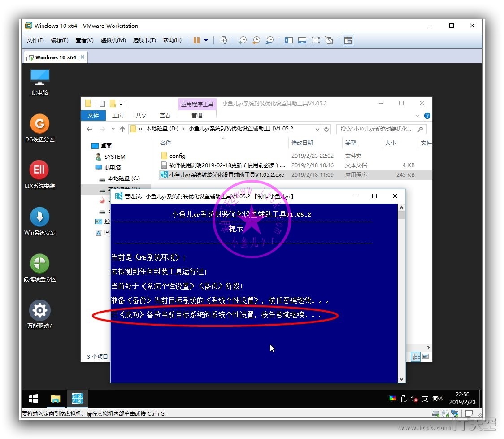Open the 编辑(E) menu in VMware
Image resolution: width=504 pixels, height=439 pixels.
[x=60, y=40]
